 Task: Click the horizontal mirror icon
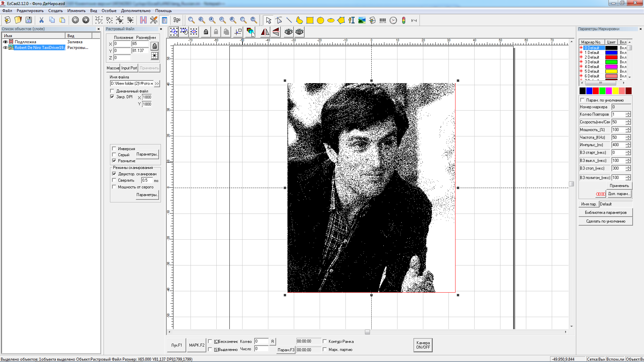coord(265,32)
